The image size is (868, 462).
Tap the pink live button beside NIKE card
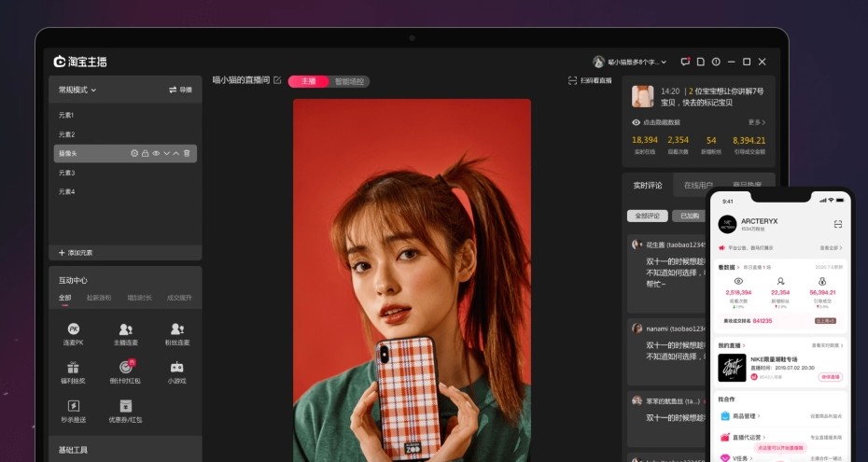click(x=831, y=377)
